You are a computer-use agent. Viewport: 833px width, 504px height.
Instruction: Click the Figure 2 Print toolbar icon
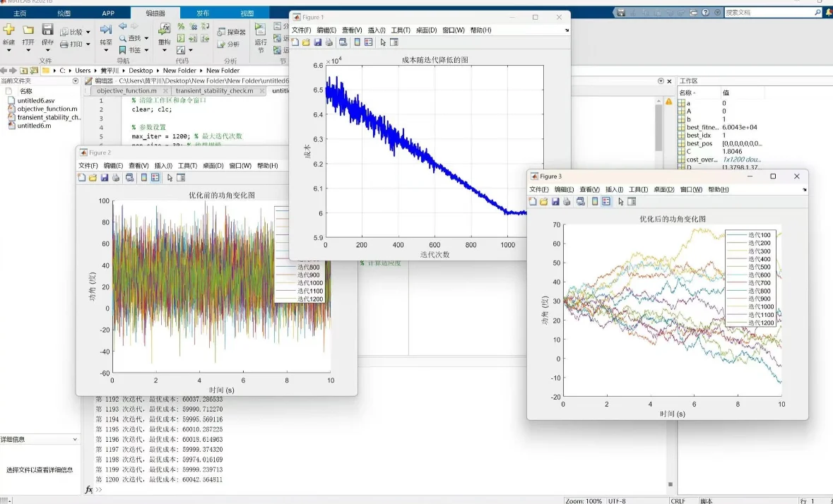tap(115, 178)
